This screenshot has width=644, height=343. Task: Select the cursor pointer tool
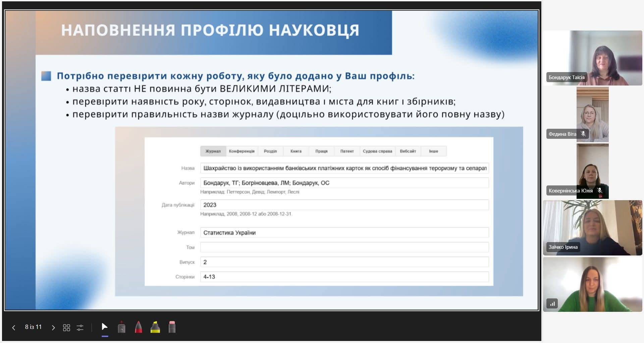(x=105, y=327)
